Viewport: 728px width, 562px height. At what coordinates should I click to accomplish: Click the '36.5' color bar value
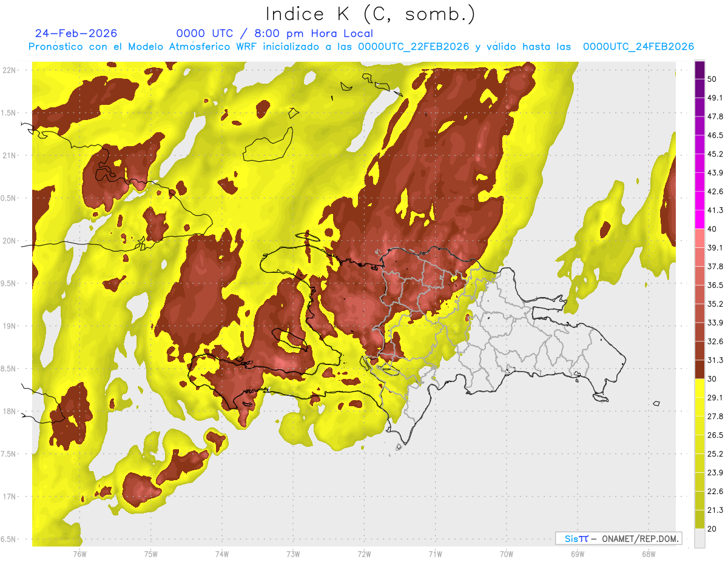pyautogui.click(x=715, y=285)
